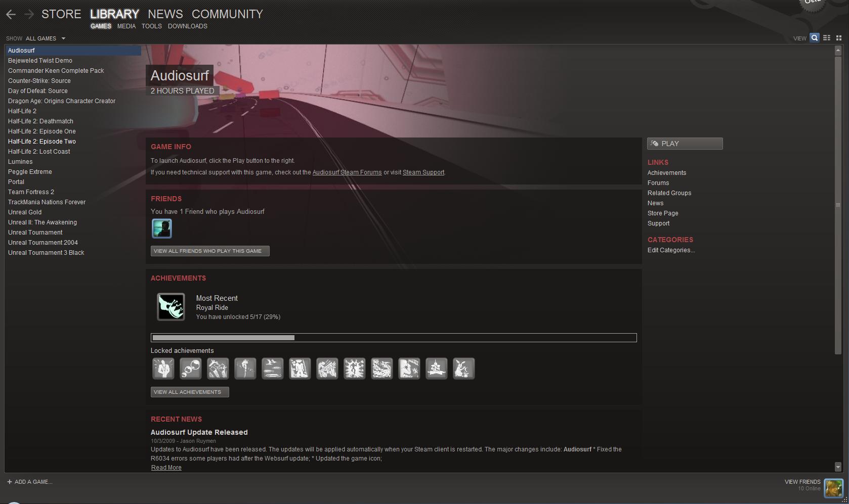
Task: Click the achievements progress bar
Action: 394,338
